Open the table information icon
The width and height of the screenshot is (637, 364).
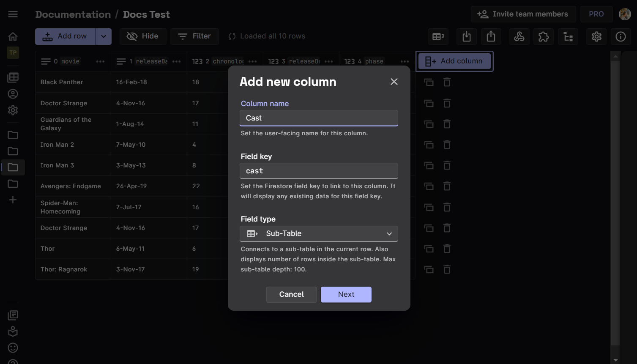(620, 37)
